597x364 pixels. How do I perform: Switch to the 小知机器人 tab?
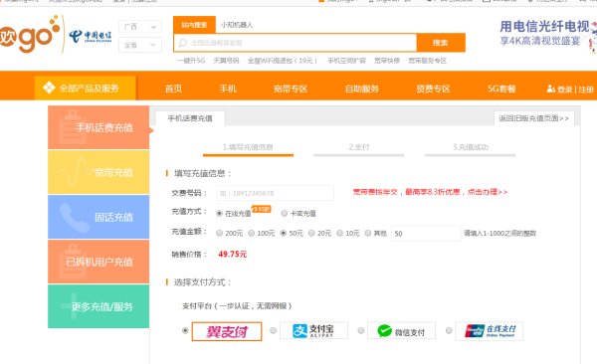pyautogui.click(x=237, y=25)
